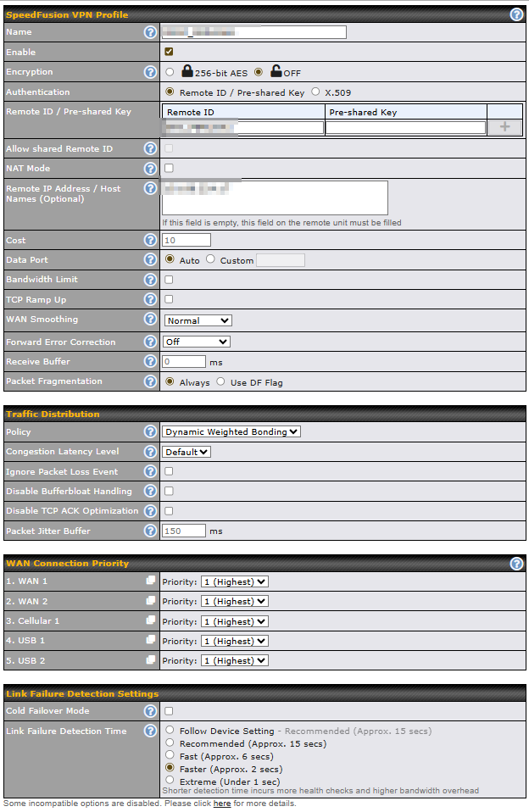Select X.509 authentication
This screenshot has width=529, height=812.
pyautogui.click(x=315, y=92)
